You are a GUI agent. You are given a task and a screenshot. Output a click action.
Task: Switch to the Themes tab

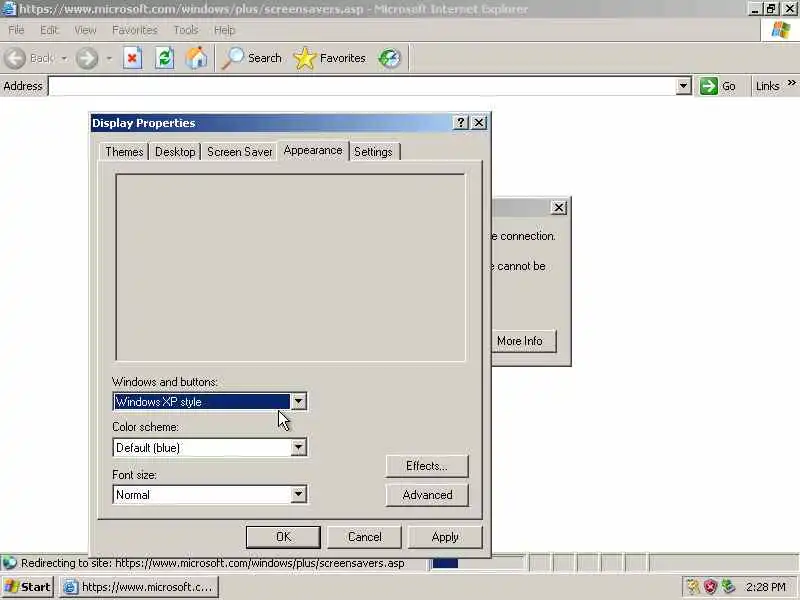[x=124, y=152]
